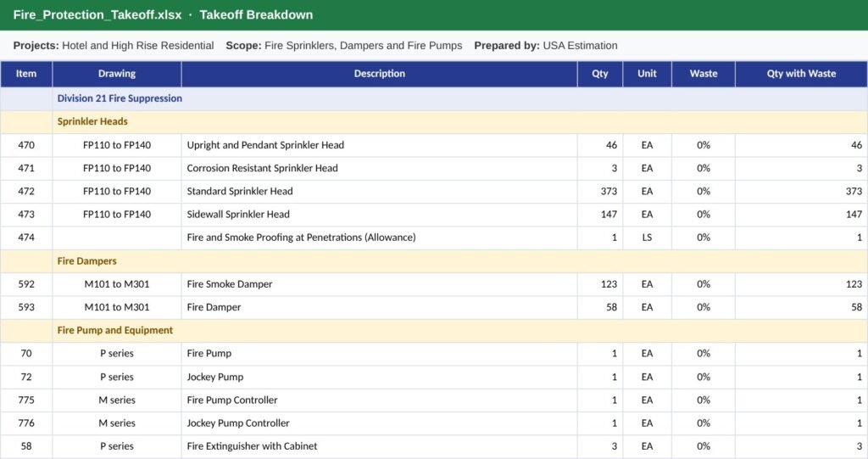Click the Qty column header

tap(600, 74)
